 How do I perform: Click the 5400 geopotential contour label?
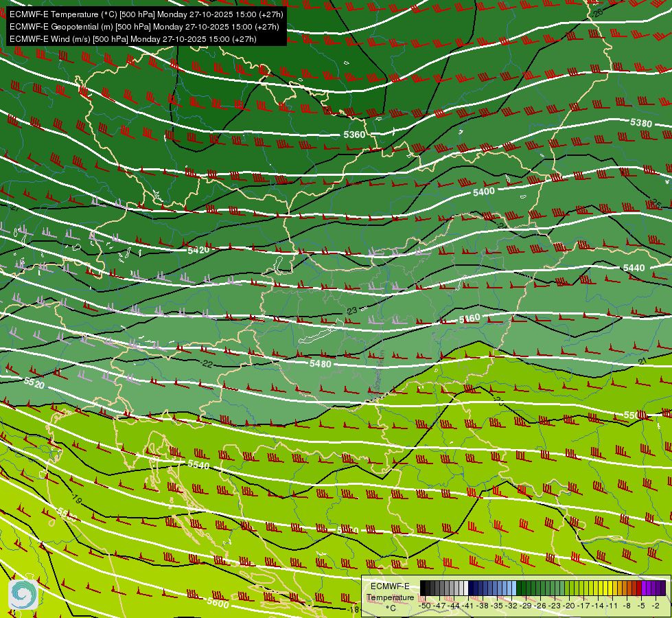(x=484, y=192)
